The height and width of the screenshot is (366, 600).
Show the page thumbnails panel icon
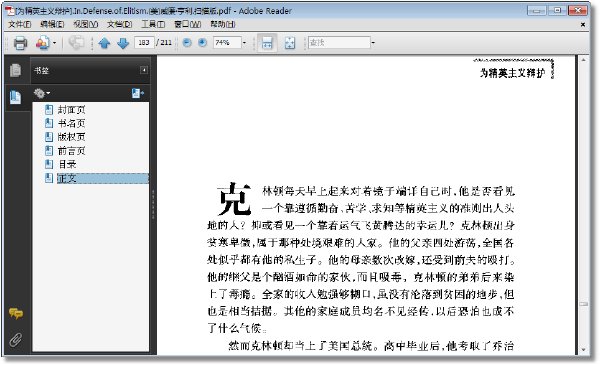(x=15, y=70)
